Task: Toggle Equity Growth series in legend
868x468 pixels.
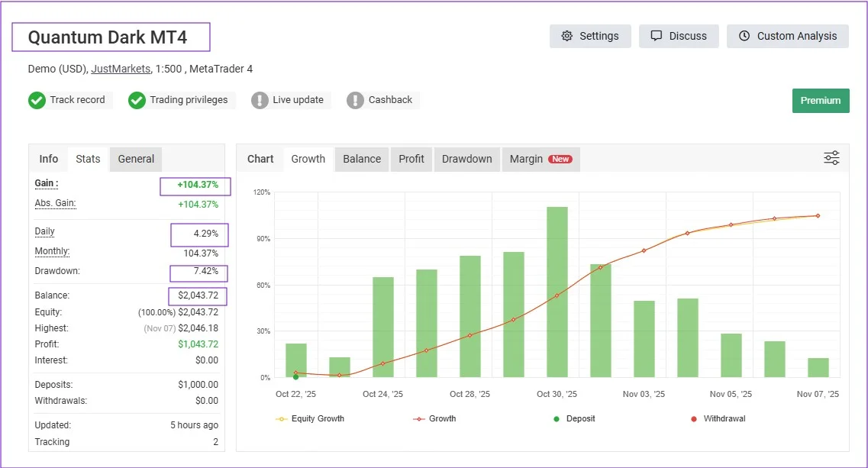Action: pyautogui.click(x=310, y=418)
